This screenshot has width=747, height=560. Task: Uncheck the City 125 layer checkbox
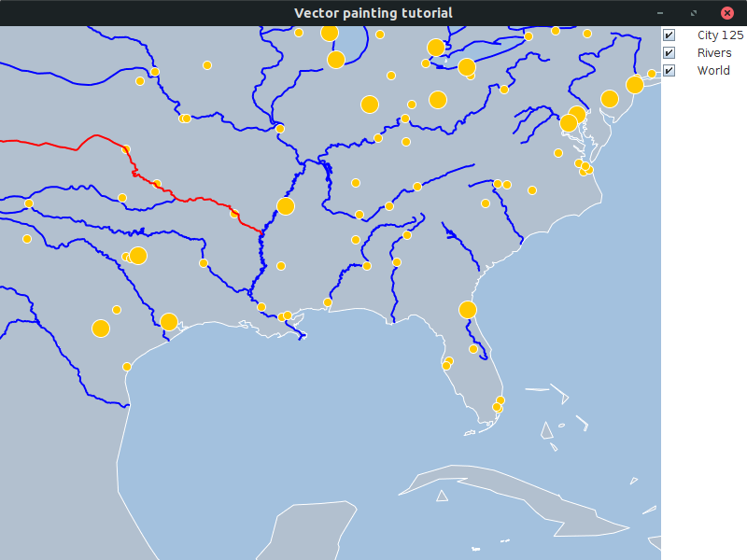669,35
